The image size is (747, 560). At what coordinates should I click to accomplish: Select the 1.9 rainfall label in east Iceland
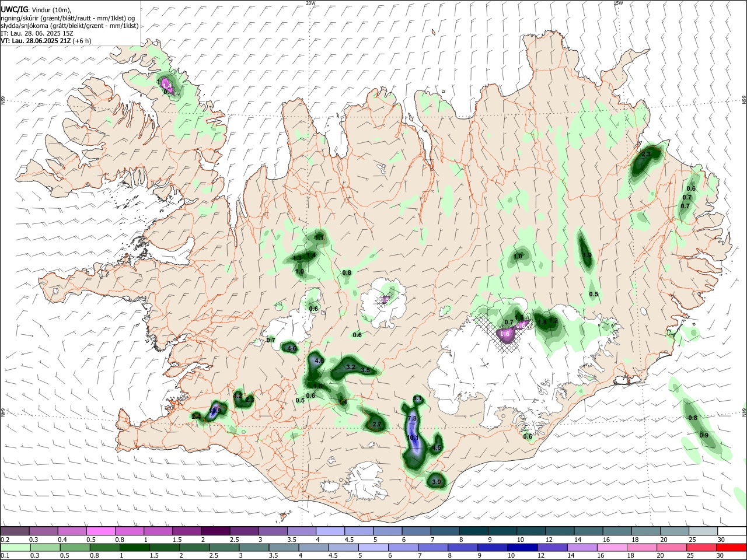click(587, 256)
